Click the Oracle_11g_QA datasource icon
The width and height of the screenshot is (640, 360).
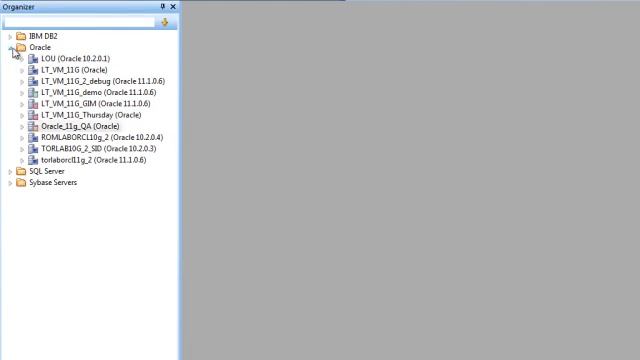[x=33, y=127]
